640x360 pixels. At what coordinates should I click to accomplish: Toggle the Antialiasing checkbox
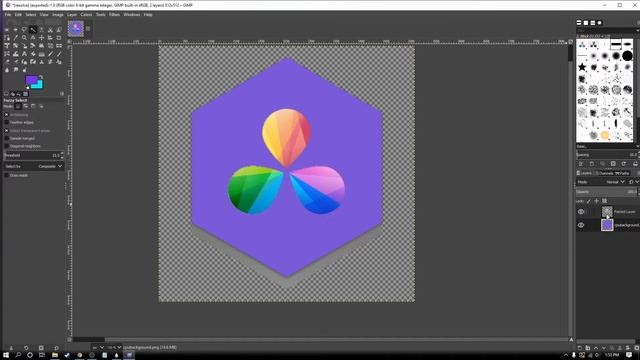pyautogui.click(x=7, y=115)
